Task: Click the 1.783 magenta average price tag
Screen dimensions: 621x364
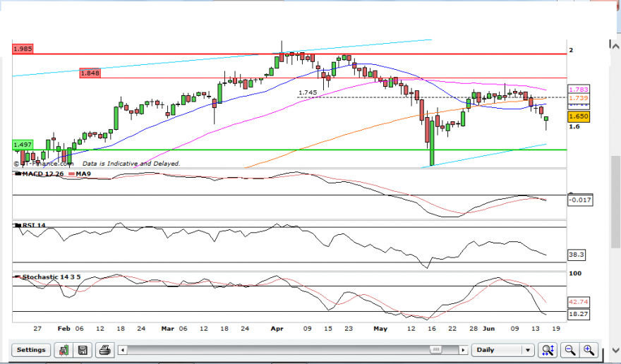Action: tap(579, 90)
